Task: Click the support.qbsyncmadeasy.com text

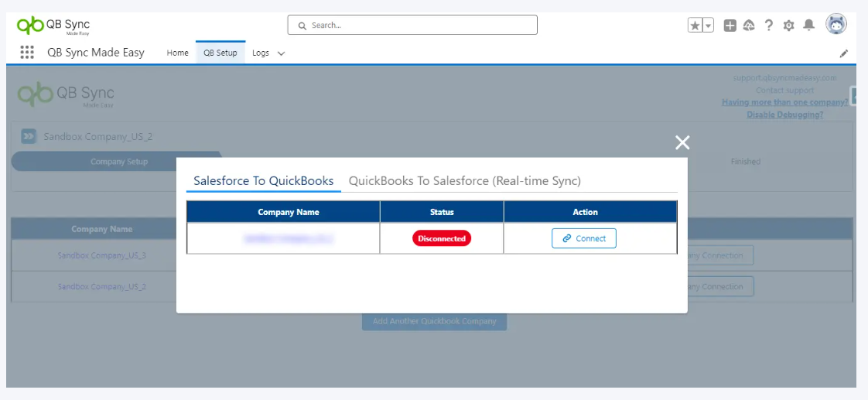Action: point(785,78)
